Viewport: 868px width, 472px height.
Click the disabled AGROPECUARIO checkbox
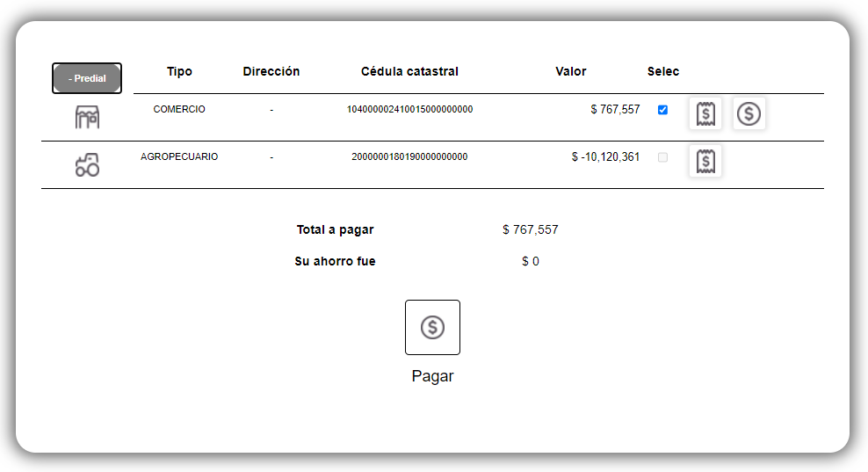[662, 157]
